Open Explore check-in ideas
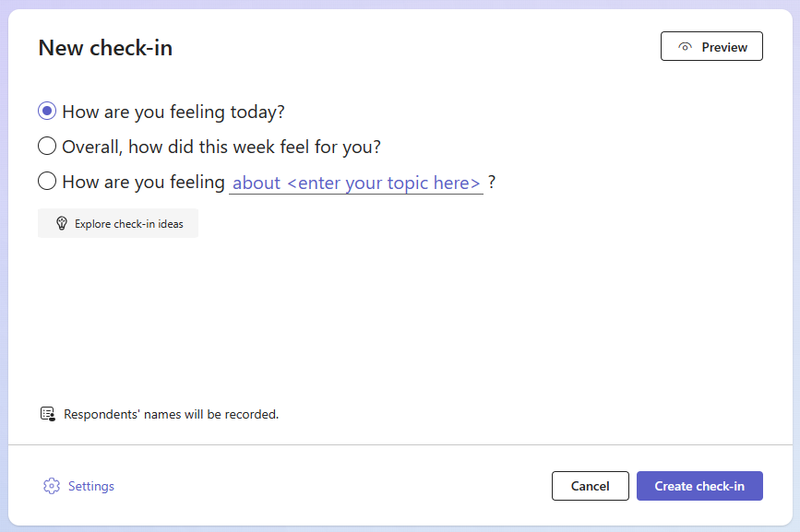This screenshot has width=800, height=532. click(x=118, y=224)
